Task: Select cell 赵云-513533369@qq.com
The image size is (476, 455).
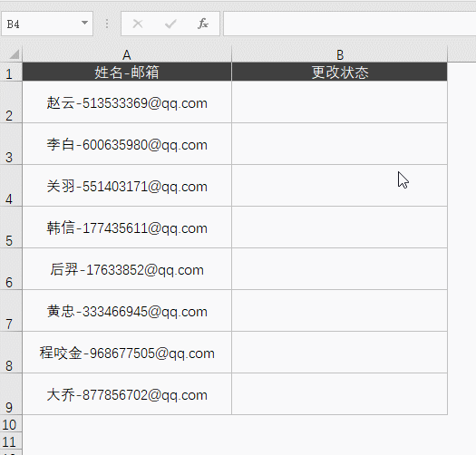Action: 127,102
